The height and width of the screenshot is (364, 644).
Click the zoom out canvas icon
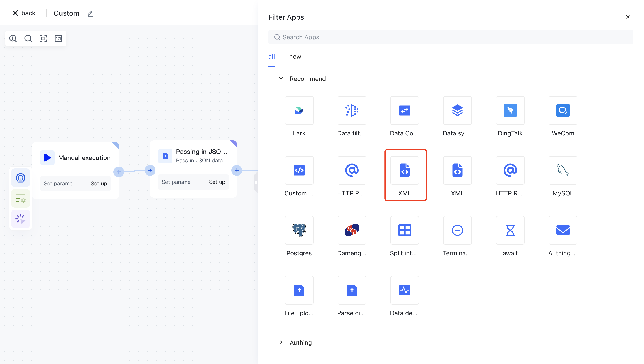[x=28, y=38]
